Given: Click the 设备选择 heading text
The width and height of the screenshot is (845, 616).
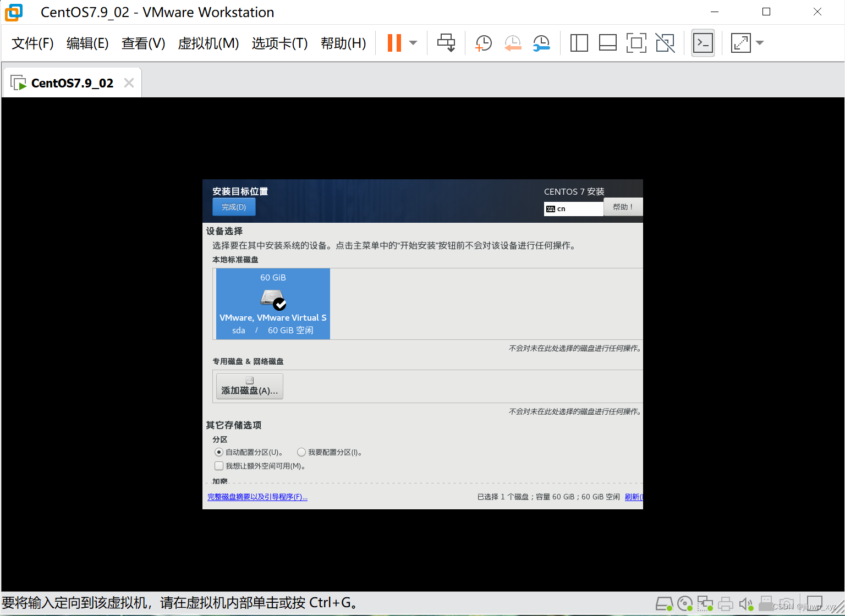Looking at the screenshot, I should [x=224, y=231].
